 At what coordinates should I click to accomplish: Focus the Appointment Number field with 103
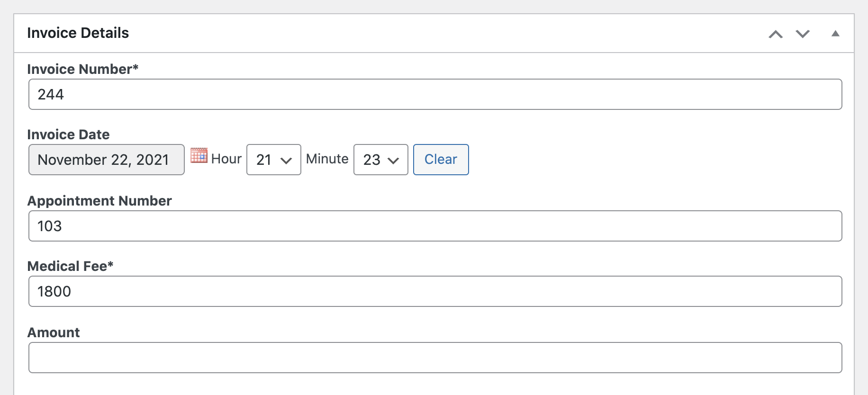click(435, 226)
